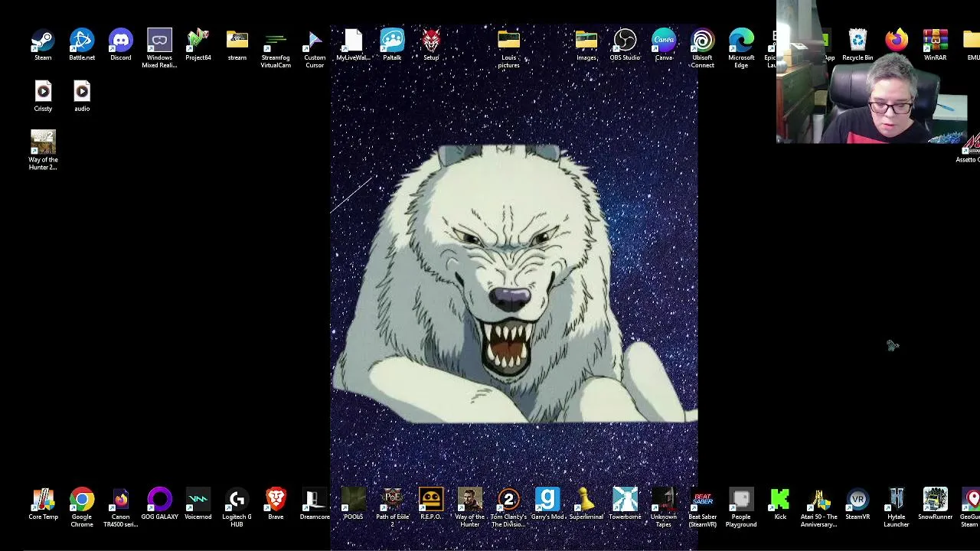Screen dimensions: 980x551
Task: Launch OBS Studio from the desktop
Action: (625, 41)
